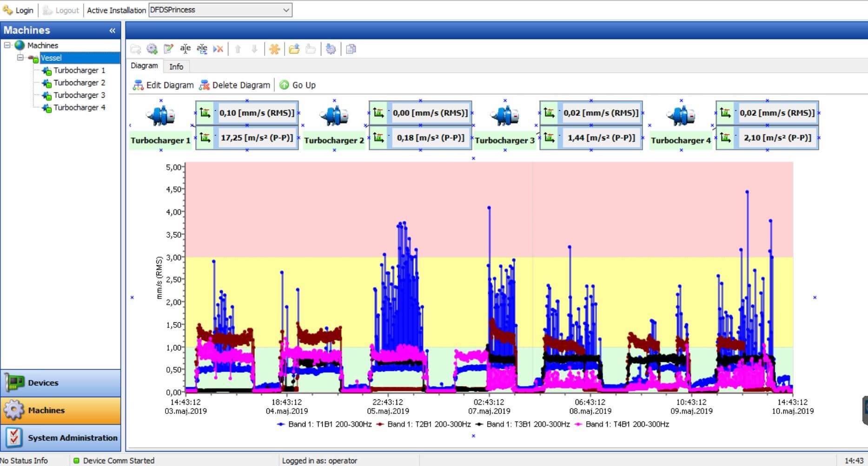
Task: Click the add machine gear icon
Action: coord(152,49)
